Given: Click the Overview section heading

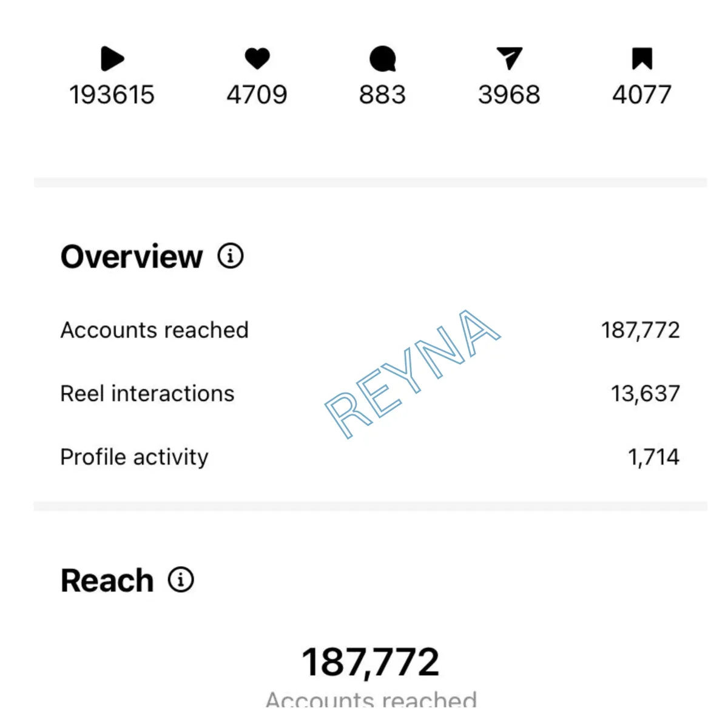Looking at the screenshot, I should [x=132, y=257].
